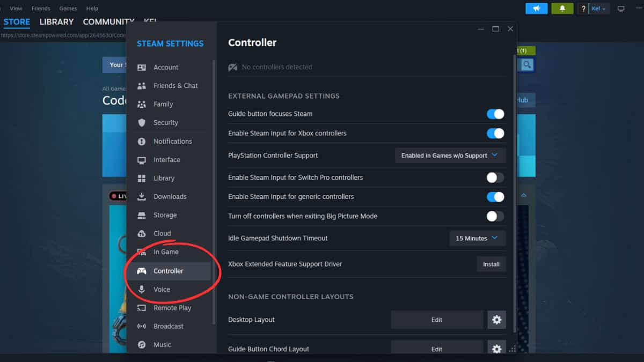
Task: Open the Friends menu
Action: (41, 8)
